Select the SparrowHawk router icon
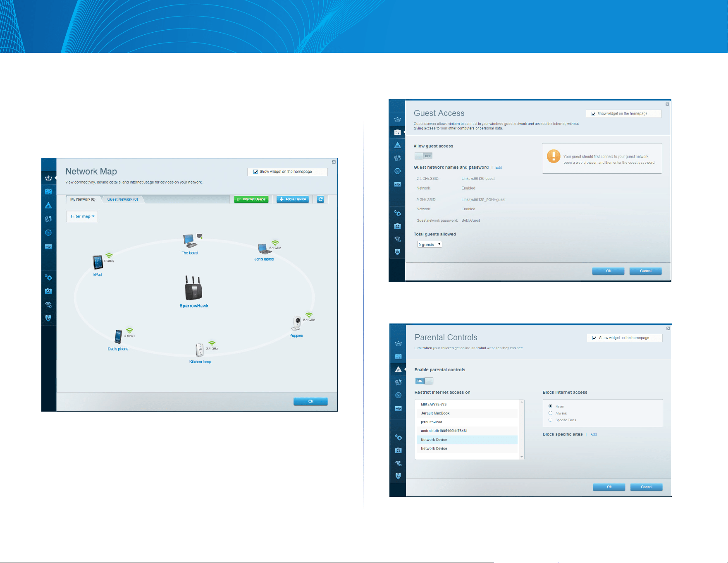Viewport: 728px width, 563px height. pyautogui.click(x=193, y=288)
